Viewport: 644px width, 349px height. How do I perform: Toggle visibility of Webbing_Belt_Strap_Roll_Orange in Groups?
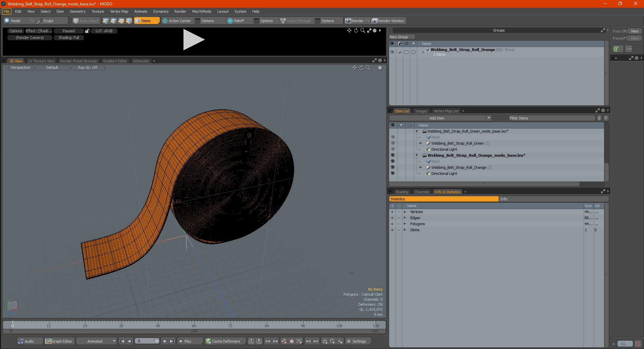[x=392, y=52]
